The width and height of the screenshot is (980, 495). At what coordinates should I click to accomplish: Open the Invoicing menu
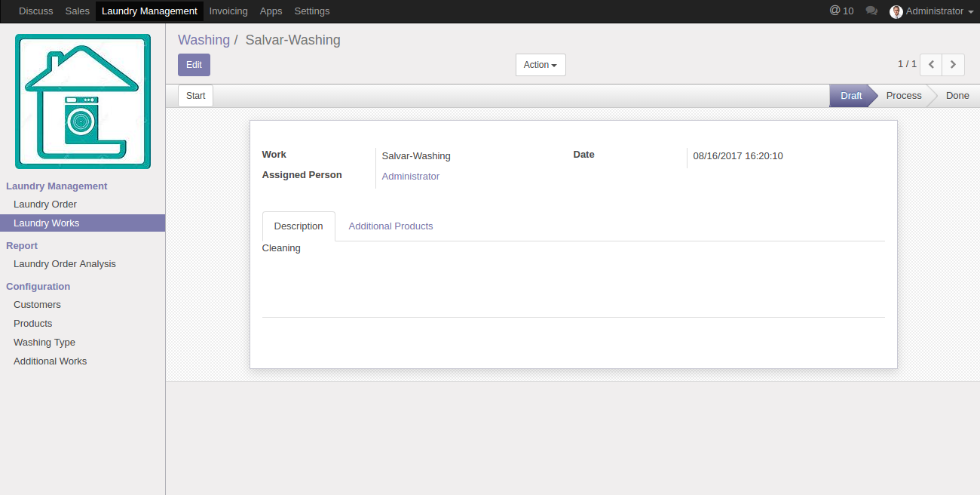[228, 11]
